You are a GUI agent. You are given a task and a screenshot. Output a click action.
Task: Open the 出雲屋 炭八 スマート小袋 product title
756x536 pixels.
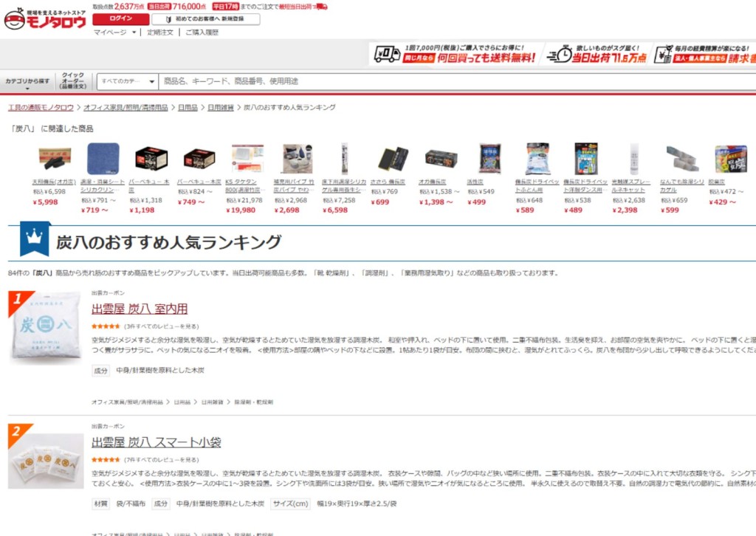pyautogui.click(x=157, y=442)
